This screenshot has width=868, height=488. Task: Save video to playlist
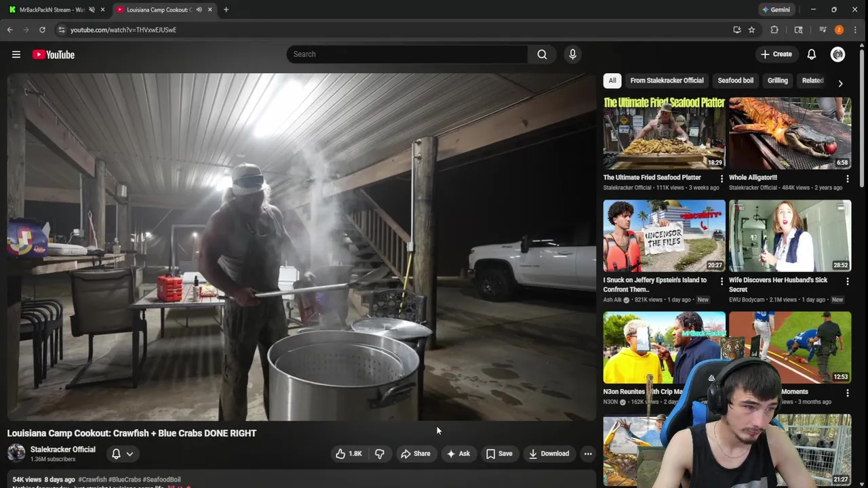pyautogui.click(x=499, y=453)
